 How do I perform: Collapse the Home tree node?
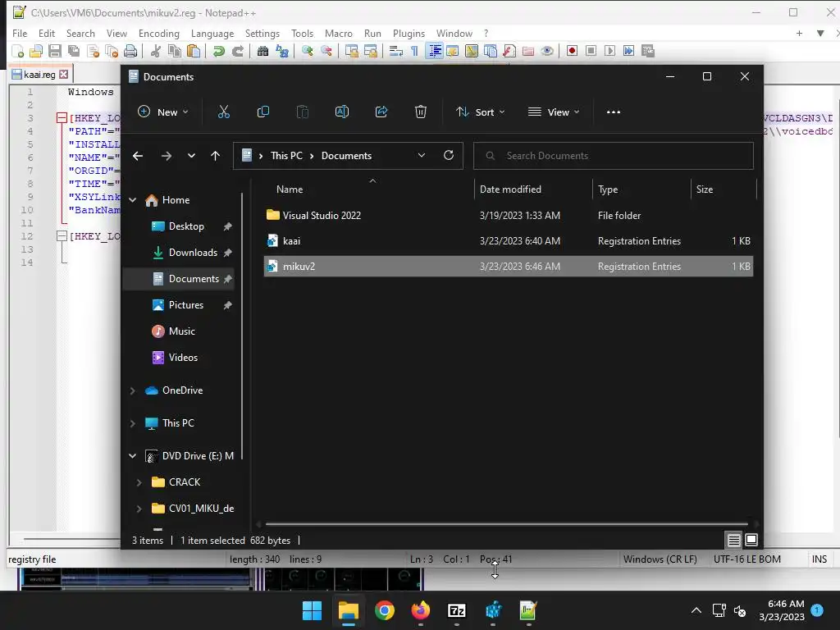[x=133, y=200]
